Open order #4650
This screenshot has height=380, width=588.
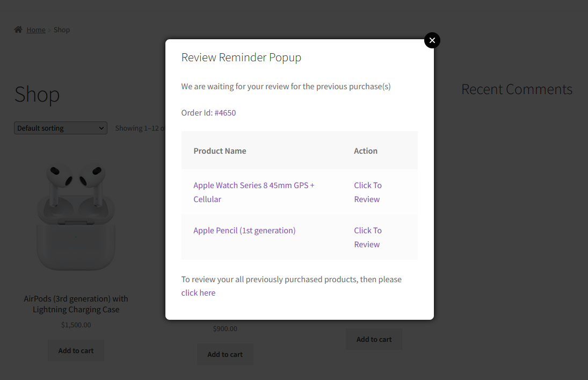[x=225, y=112]
